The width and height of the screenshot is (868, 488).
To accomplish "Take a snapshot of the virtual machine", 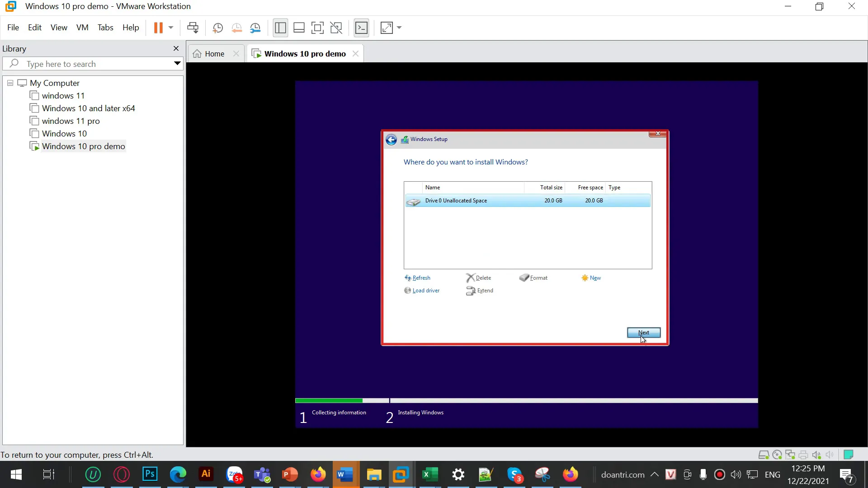I will (217, 28).
